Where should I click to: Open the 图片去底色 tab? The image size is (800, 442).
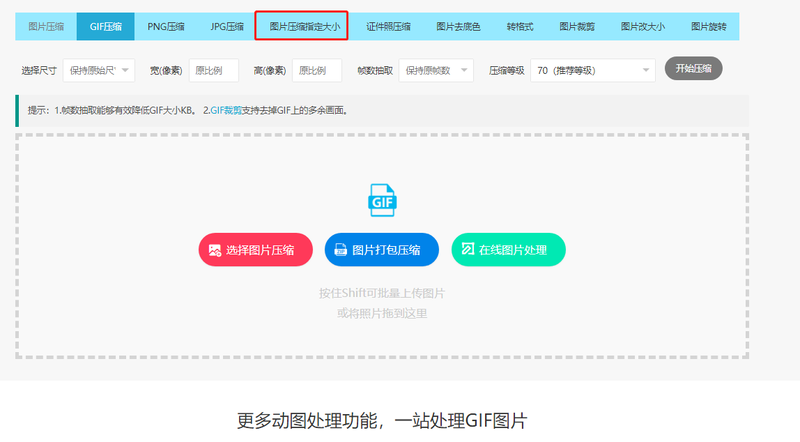[x=458, y=27]
